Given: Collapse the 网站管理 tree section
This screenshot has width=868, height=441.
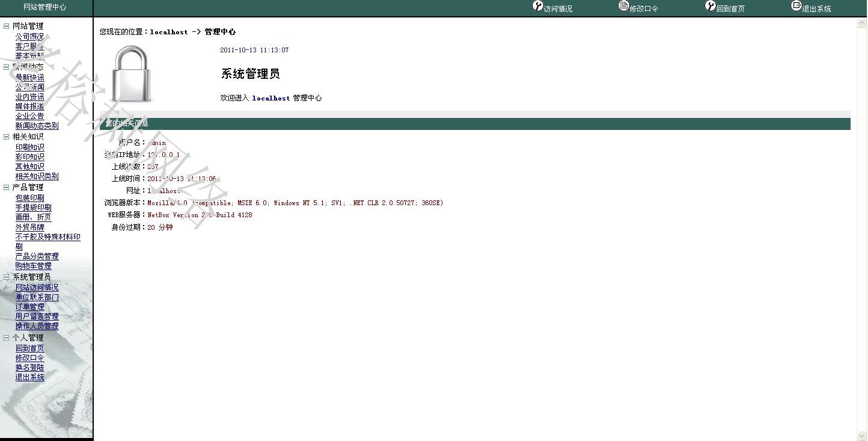Looking at the screenshot, I should (7, 26).
